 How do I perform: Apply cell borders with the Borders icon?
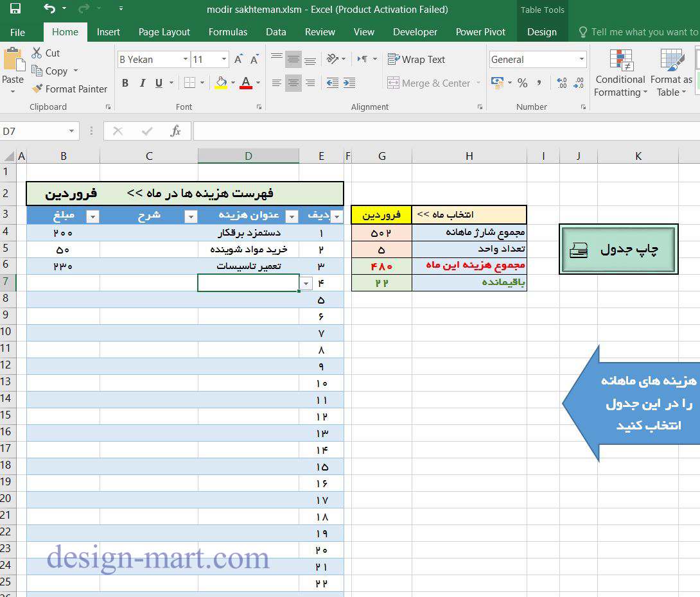(x=189, y=83)
